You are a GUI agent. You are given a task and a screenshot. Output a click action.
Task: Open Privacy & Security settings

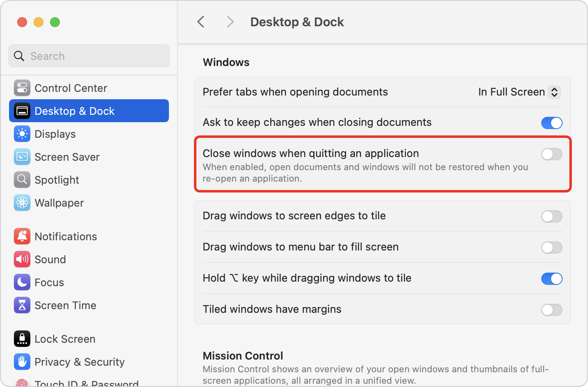click(x=79, y=362)
